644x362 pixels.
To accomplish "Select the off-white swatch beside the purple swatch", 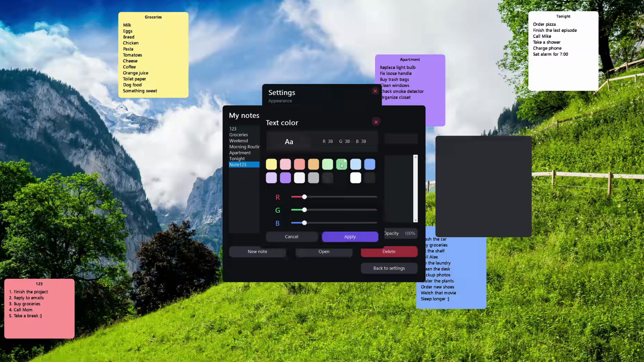I will point(300,178).
